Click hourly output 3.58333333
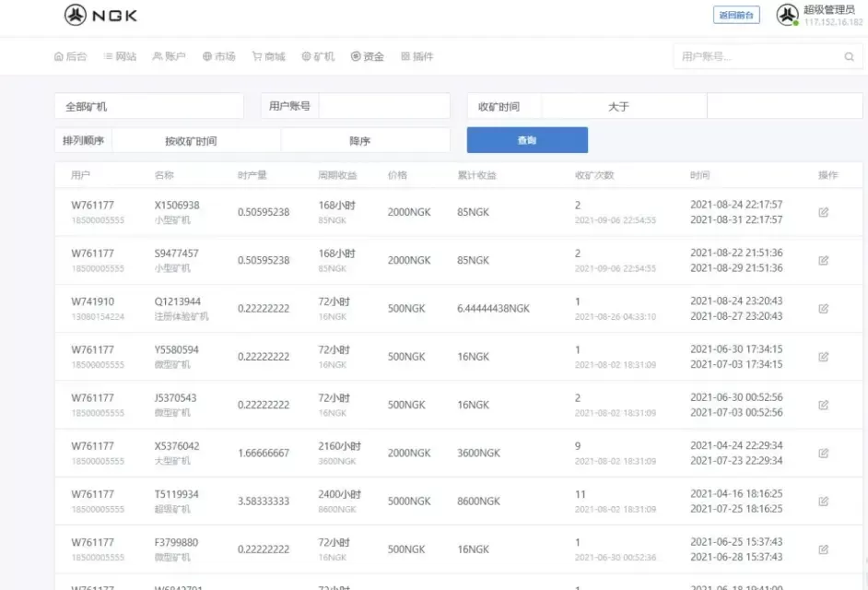This screenshot has width=868, height=590. coord(264,501)
